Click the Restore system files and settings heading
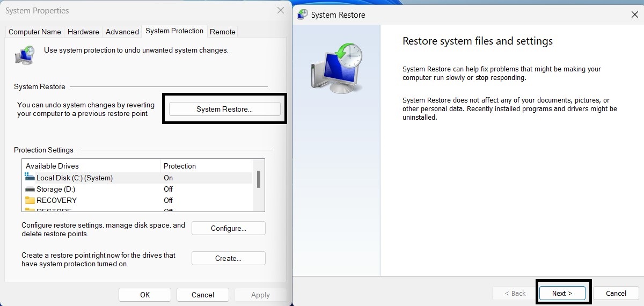The width and height of the screenshot is (644, 306). click(x=478, y=41)
